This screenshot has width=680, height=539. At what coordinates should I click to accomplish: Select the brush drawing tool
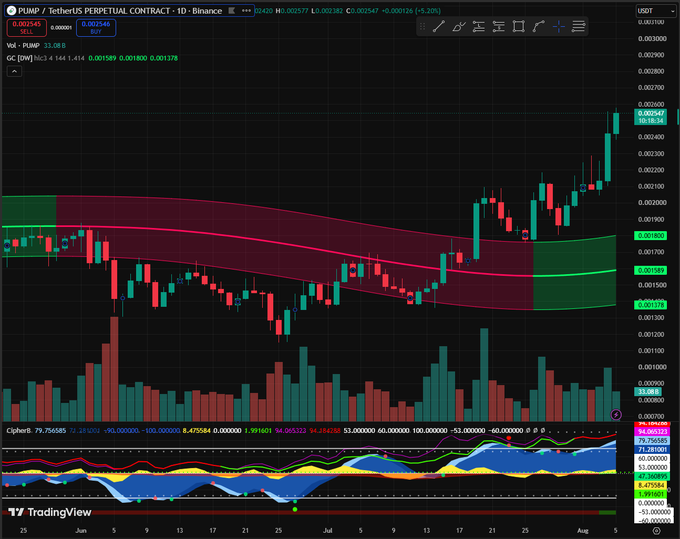[458, 26]
